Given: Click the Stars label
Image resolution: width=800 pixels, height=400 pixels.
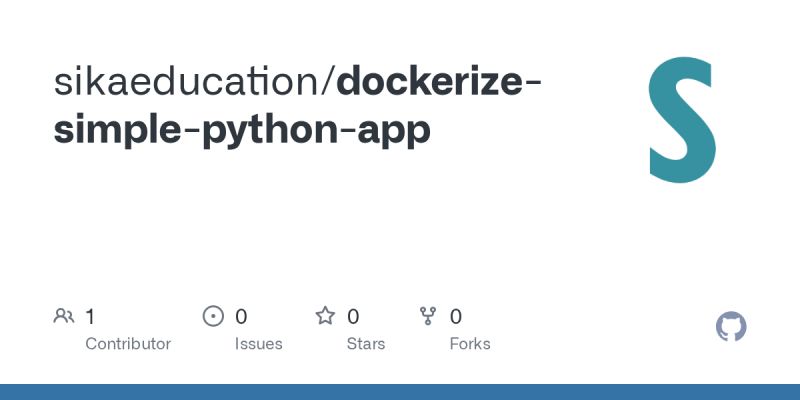Looking at the screenshot, I should [366, 344].
